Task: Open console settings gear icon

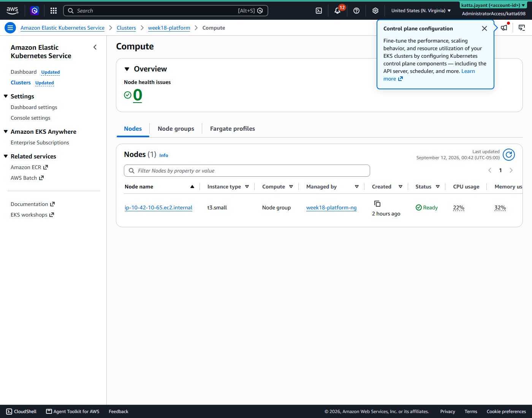Action: click(375, 11)
